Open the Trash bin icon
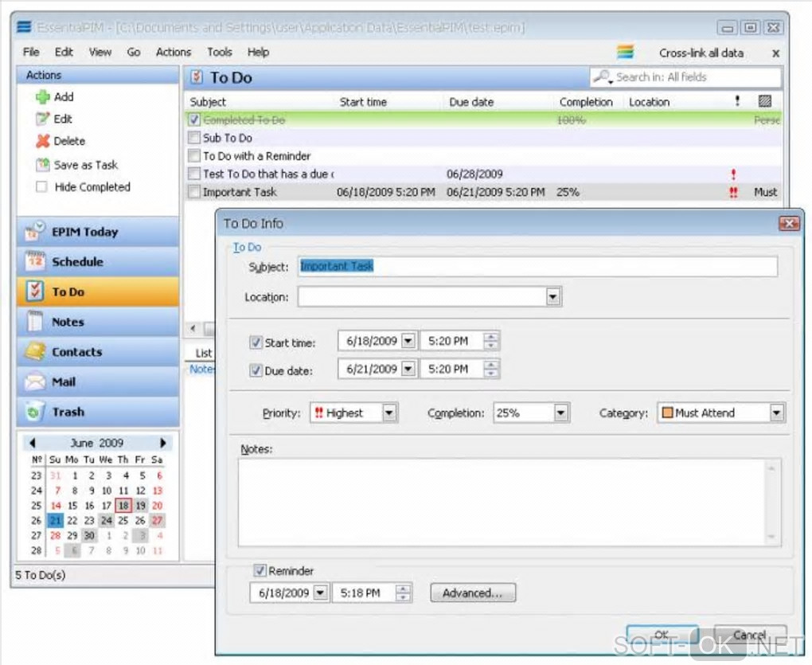This screenshot has height=665, width=812. [35, 412]
